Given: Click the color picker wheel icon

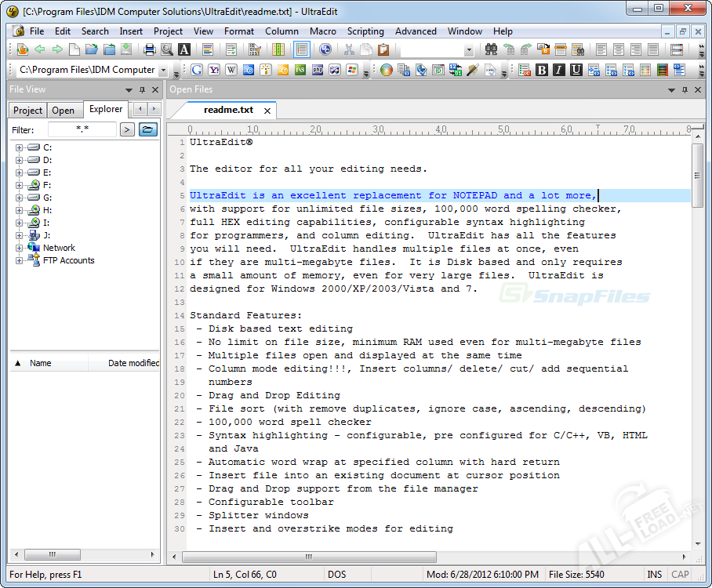Looking at the screenshot, I should [x=386, y=70].
